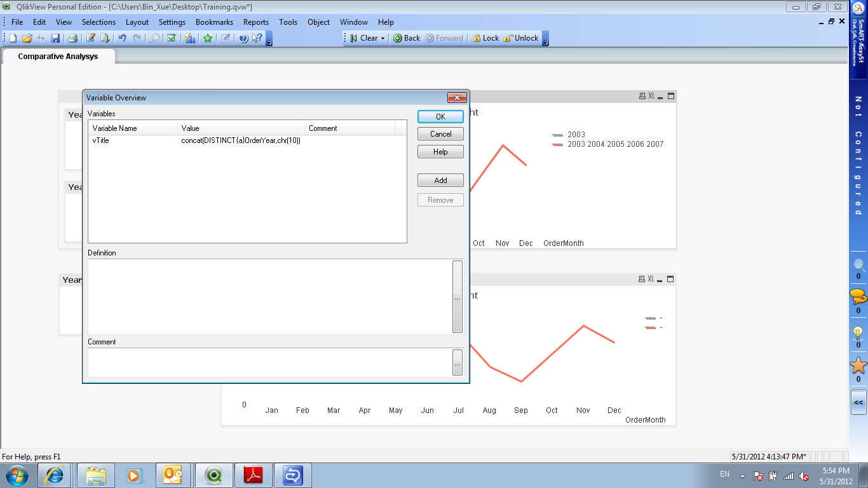Click the Undo arrow icon
Image resolution: width=868 pixels, height=488 pixels.
[123, 38]
